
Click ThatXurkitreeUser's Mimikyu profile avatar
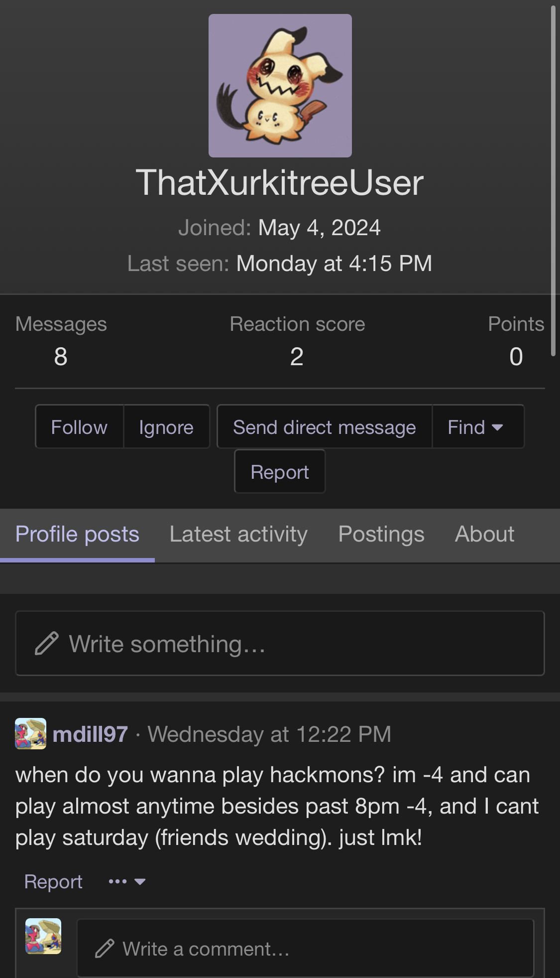click(x=280, y=86)
